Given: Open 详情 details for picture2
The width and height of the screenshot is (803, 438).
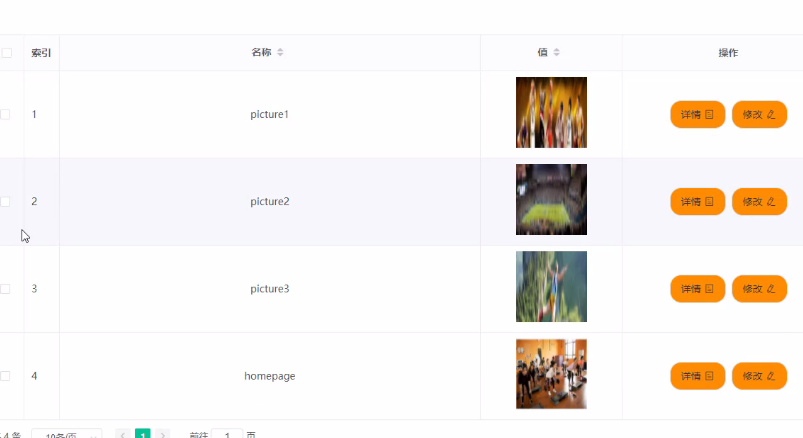Looking at the screenshot, I should pos(698,201).
